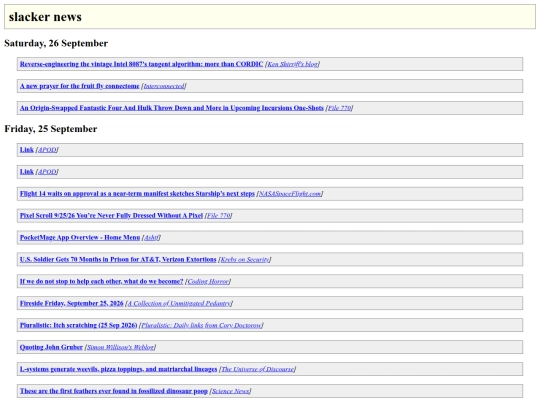Open "If we do not stop to help each other"
Image resolution: width=540 pixels, height=405 pixels.
[x=102, y=282]
